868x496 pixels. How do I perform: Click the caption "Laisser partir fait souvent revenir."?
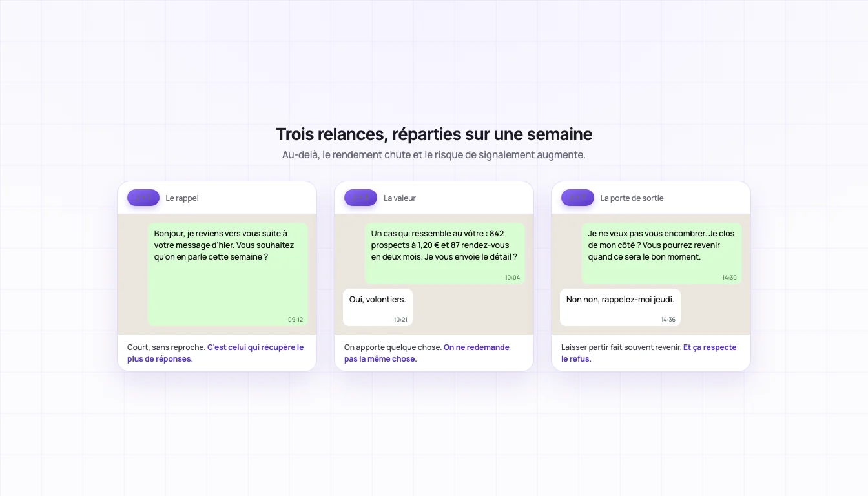[621, 347]
